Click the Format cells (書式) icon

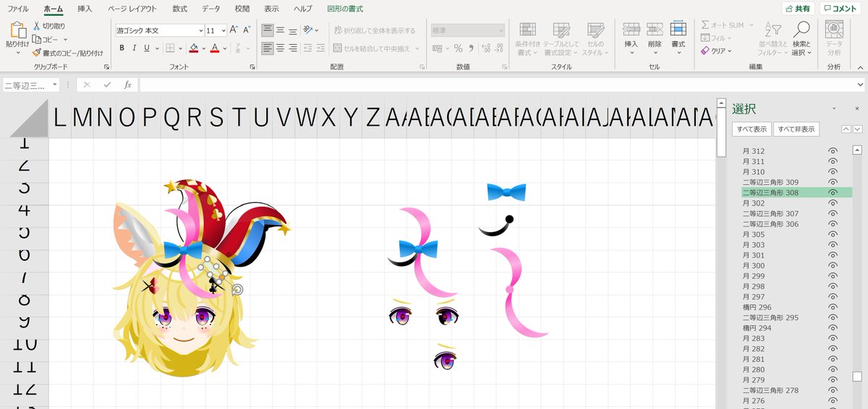[678, 29]
